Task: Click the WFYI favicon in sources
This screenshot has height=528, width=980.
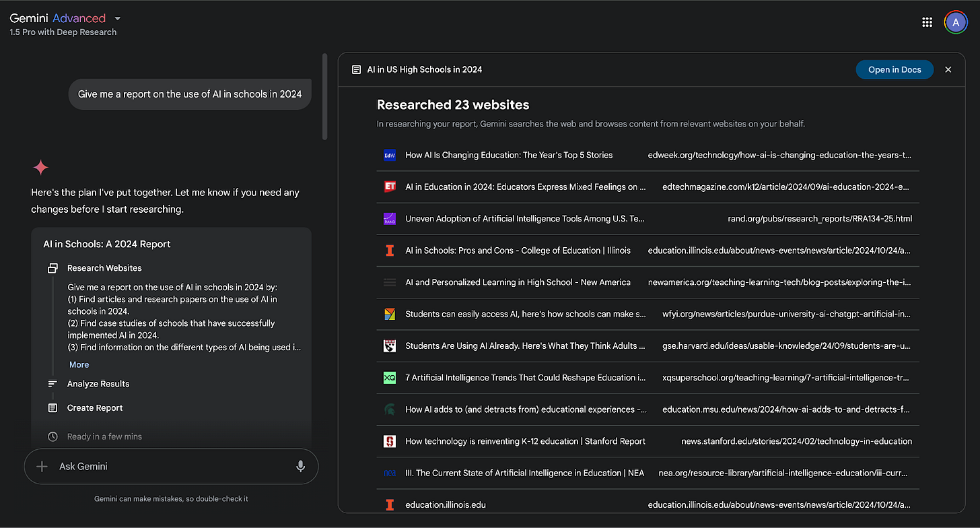Action: 389,314
